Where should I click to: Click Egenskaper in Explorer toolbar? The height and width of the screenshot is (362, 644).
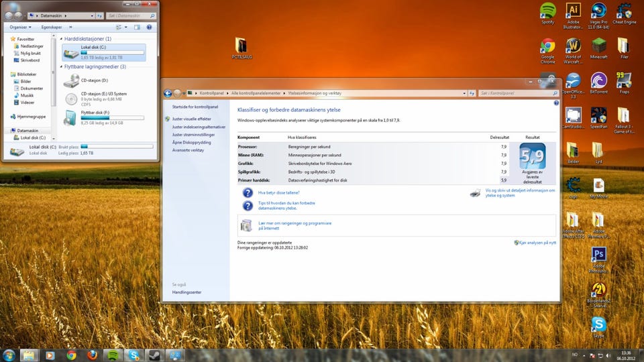53,27
